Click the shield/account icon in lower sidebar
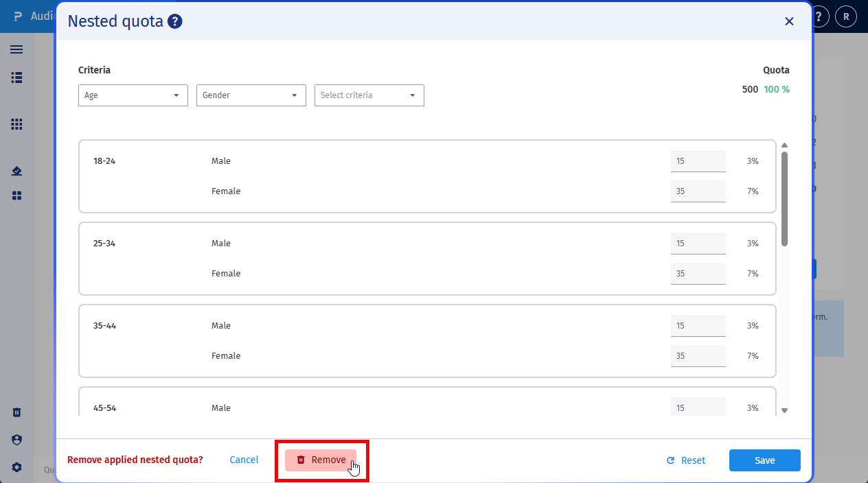The width and height of the screenshot is (868, 483). coord(16,440)
